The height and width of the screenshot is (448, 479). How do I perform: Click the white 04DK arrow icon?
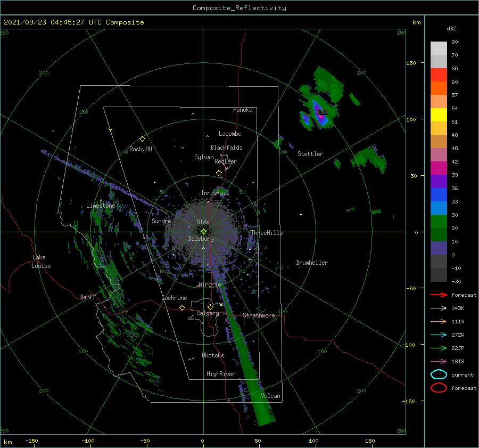(439, 308)
